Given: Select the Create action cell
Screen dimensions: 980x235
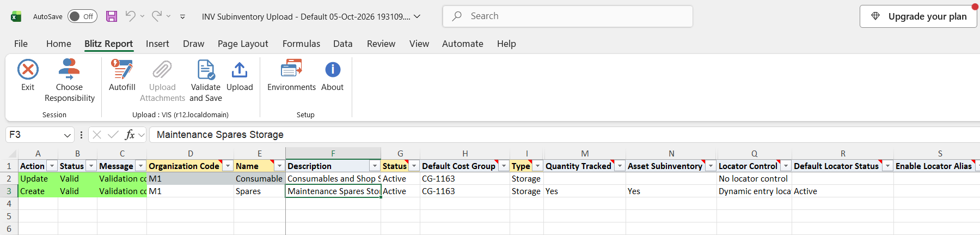Looking at the screenshot, I should coord(38,191).
